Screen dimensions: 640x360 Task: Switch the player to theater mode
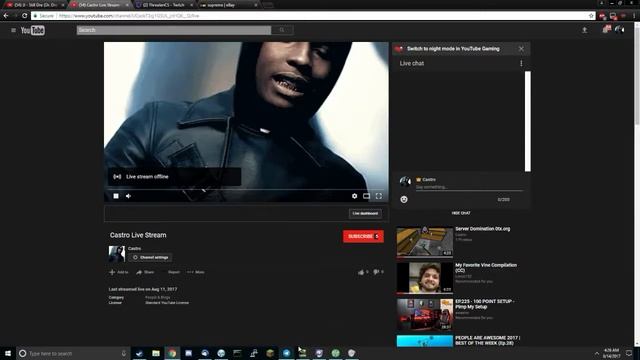coord(367,196)
